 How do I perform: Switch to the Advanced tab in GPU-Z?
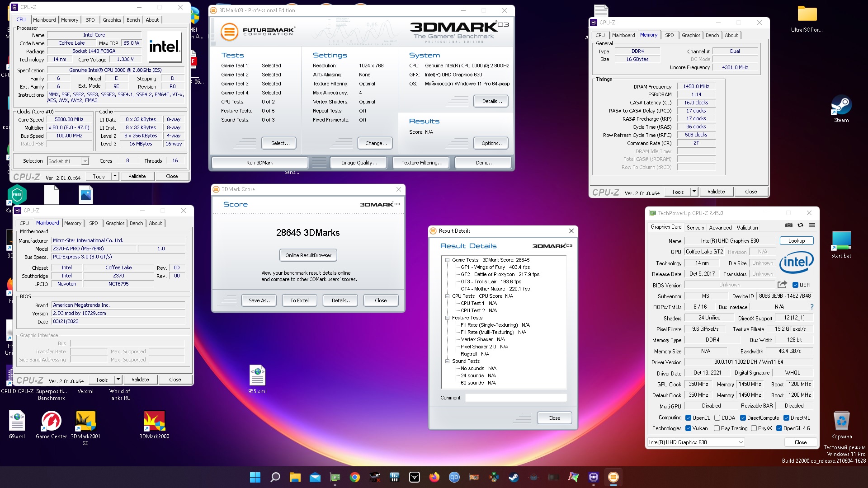720,228
